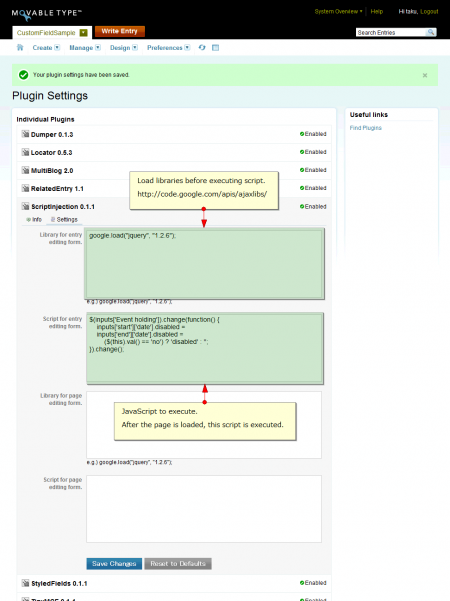Click the search magnifier icon

(431, 32)
